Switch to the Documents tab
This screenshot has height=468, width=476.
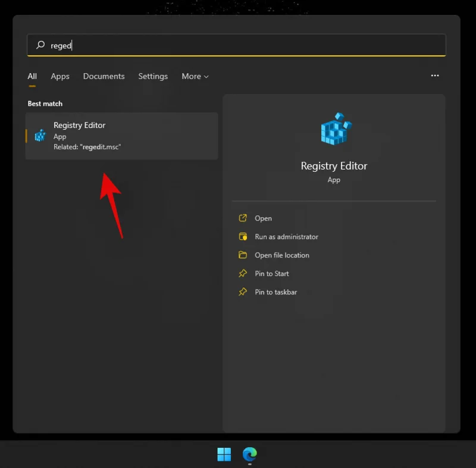(x=104, y=76)
